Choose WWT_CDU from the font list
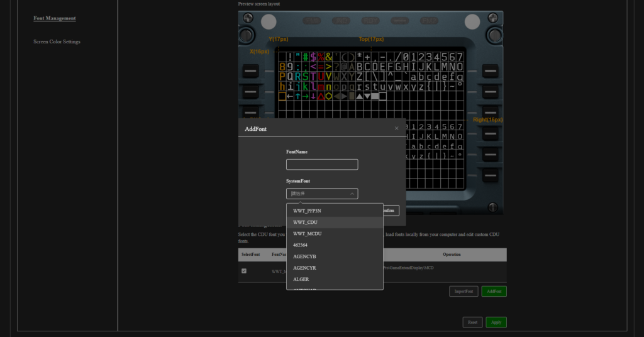 [335, 223]
